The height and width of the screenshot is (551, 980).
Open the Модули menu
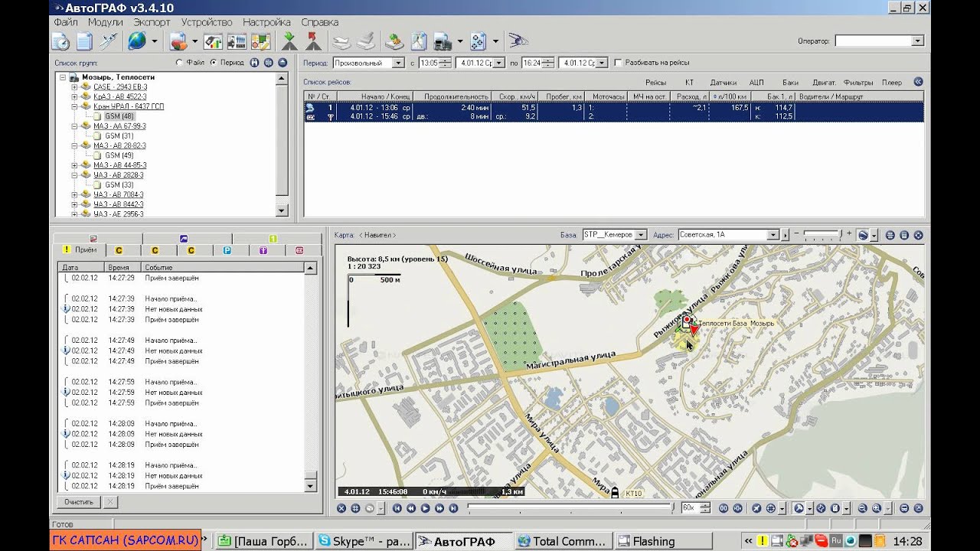(x=106, y=22)
